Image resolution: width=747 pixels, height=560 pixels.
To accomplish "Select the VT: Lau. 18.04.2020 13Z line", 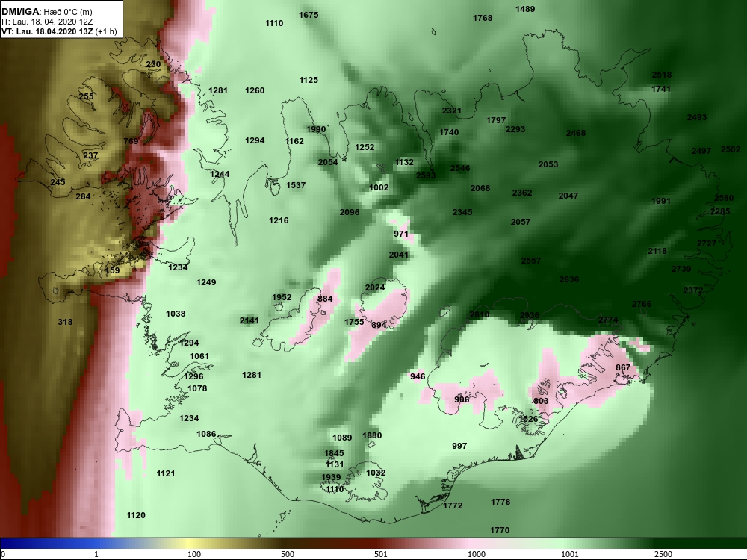I will pyautogui.click(x=58, y=32).
